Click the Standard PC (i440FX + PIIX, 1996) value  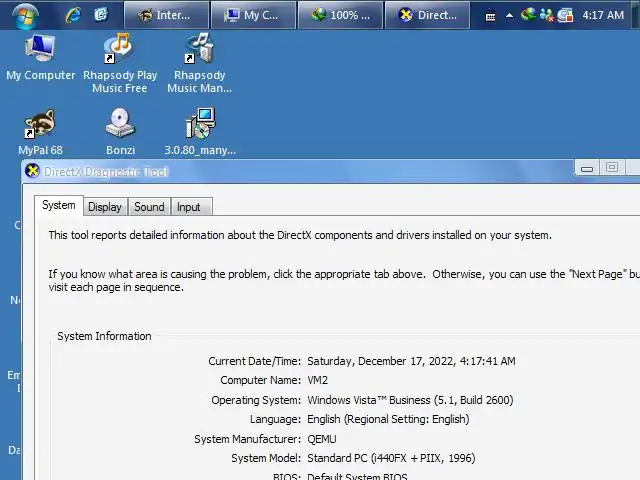(391, 458)
